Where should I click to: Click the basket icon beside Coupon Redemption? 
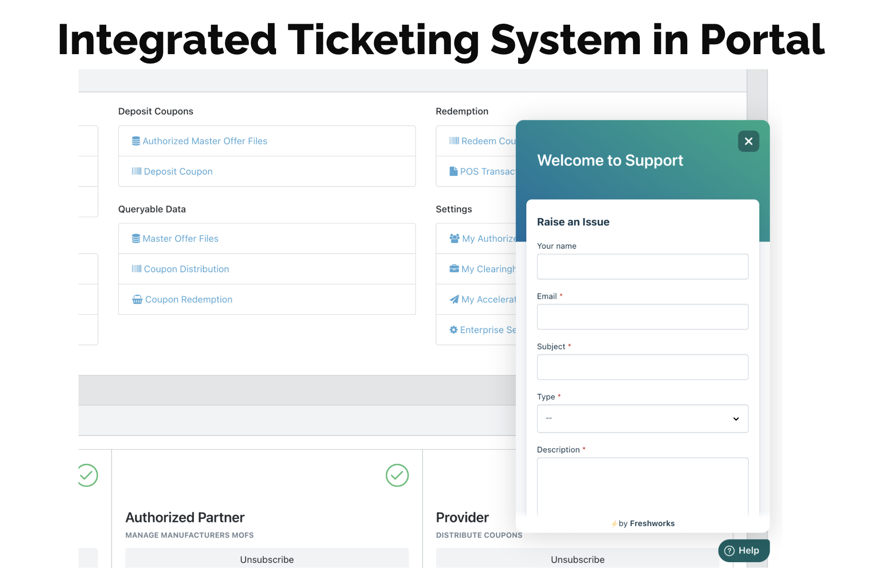click(137, 299)
